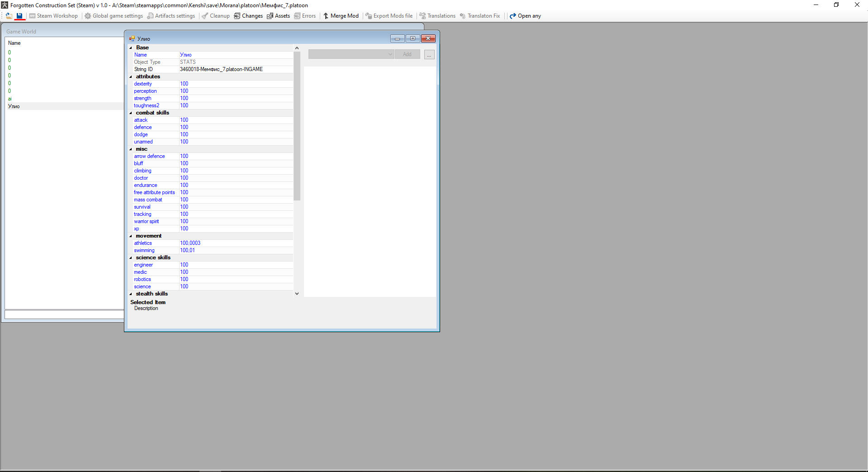
Task: Select the strength value field
Action: click(236, 98)
